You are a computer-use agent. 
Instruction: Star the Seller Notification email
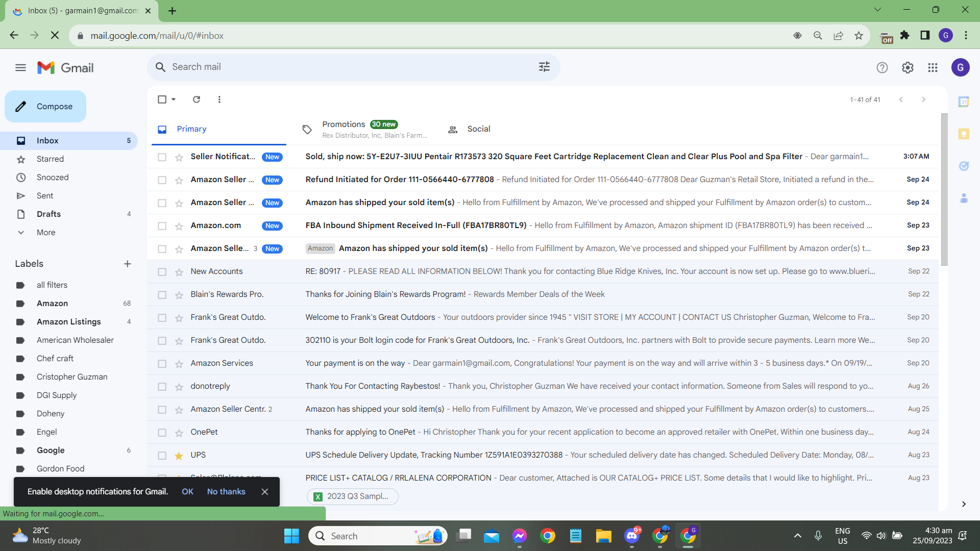179,157
